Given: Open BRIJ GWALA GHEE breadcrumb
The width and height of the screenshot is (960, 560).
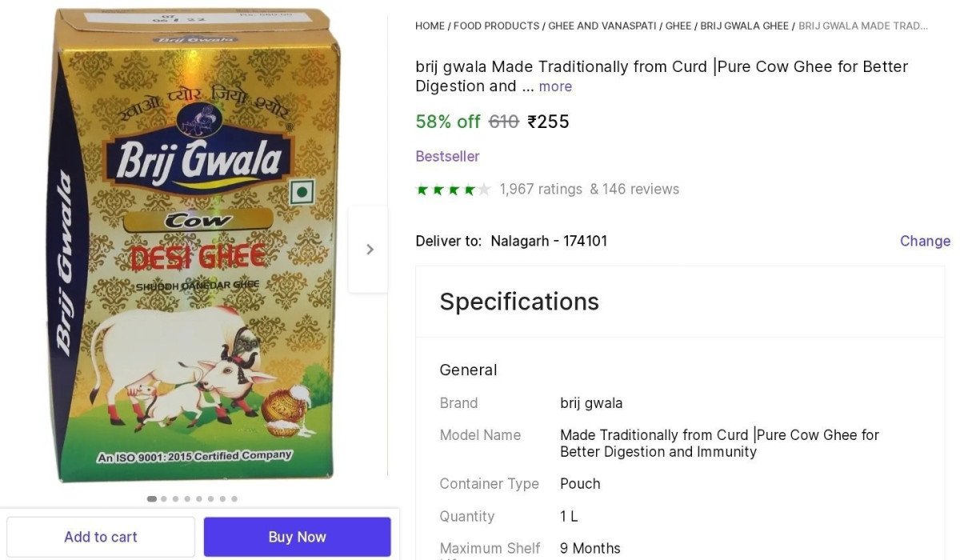Looking at the screenshot, I should click(x=744, y=26).
